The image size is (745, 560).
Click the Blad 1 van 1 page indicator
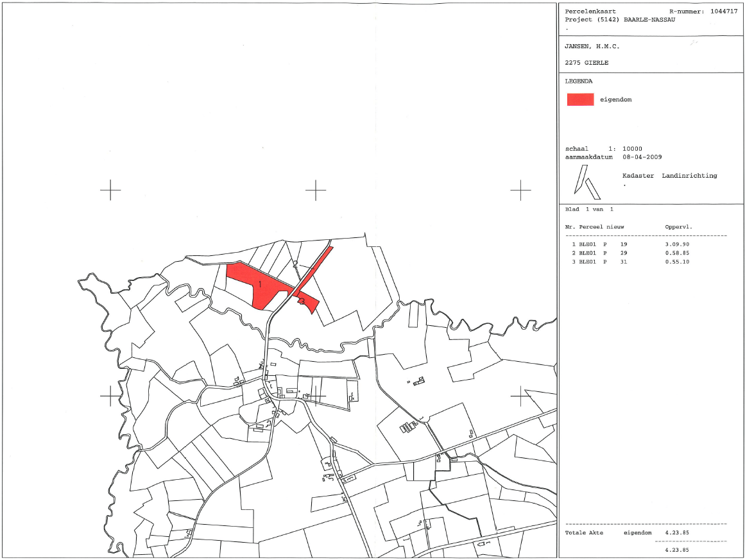click(589, 209)
